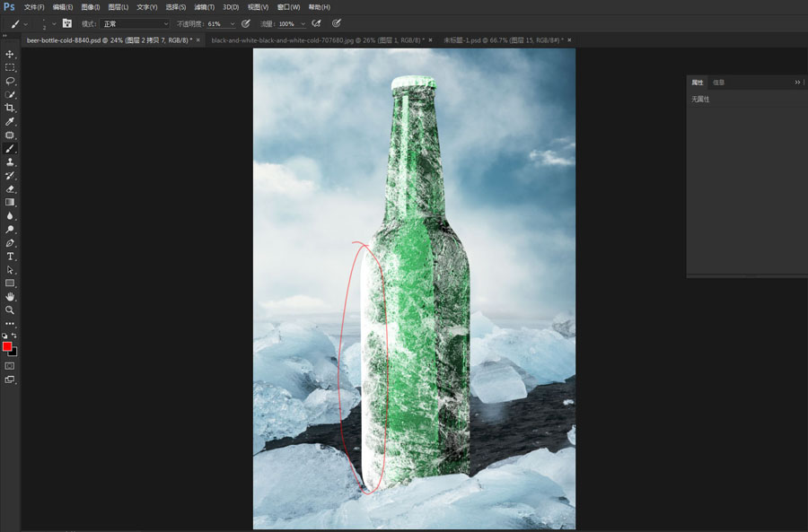
Task: Select the Zoom tool
Action: pos(11,309)
